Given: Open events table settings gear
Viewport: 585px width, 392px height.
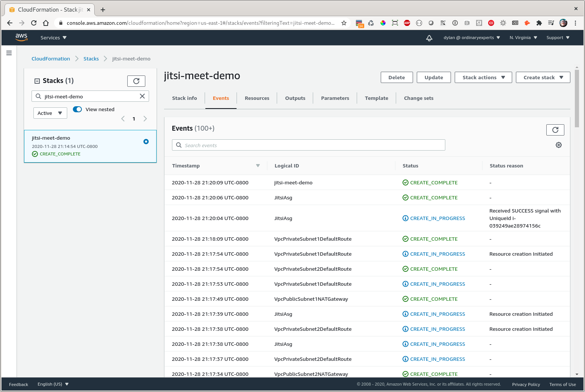Looking at the screenshot, I should pyautogui.click(x=559, y=145).
